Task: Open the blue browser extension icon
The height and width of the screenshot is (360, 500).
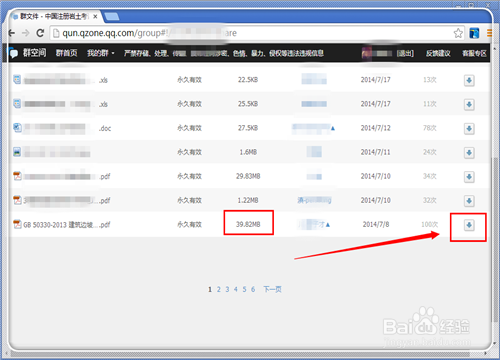Action: (x=474, y=33)
